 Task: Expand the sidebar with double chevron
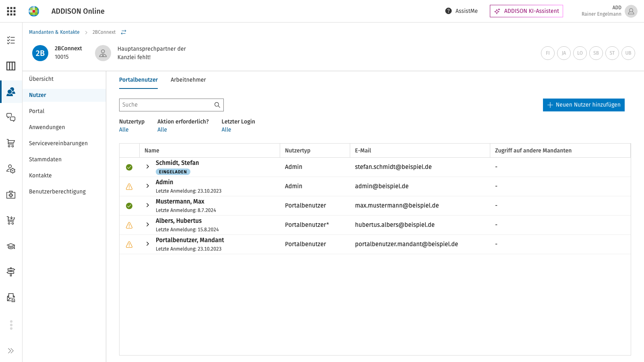pos(11,351)
